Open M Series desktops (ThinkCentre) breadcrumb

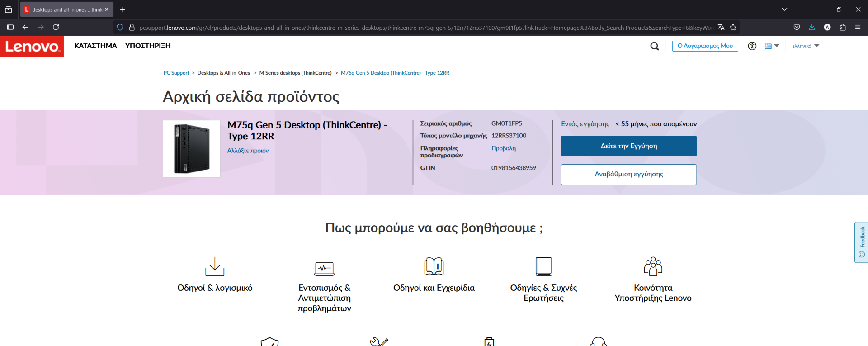coord(295,73)
